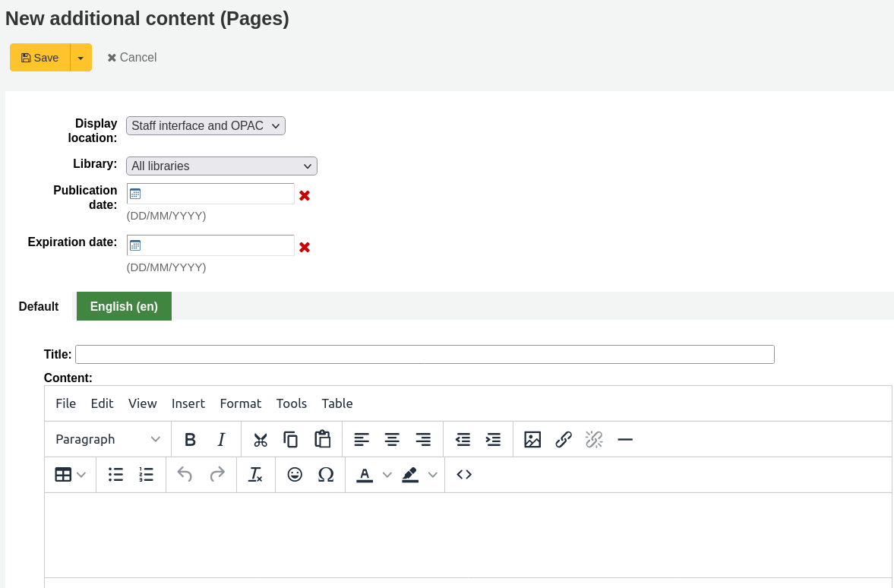Image resolution: width=894 pixels, height=588 pixels.
Task: Open Expiration date calendar icon
Action: coord(135,245)
